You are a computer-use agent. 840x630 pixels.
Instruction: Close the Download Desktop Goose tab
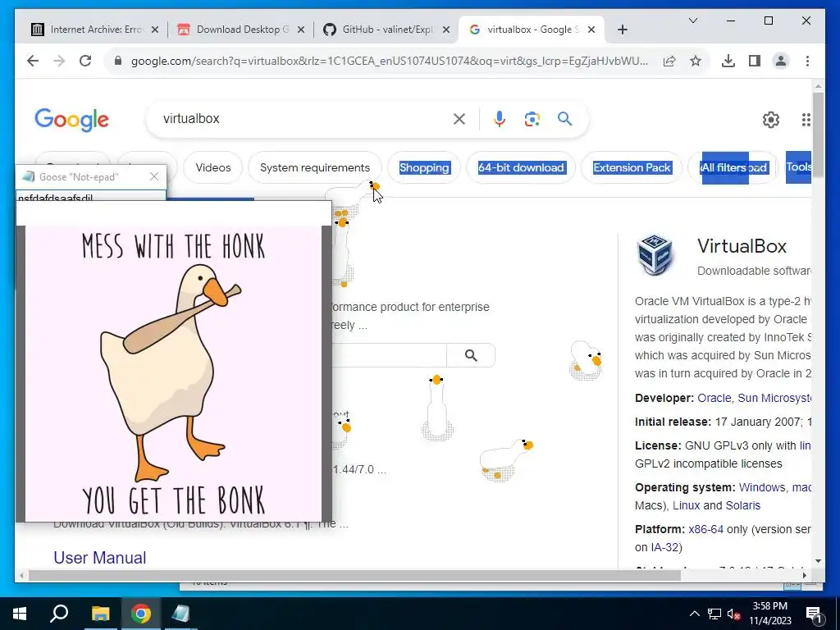(301, 30)
